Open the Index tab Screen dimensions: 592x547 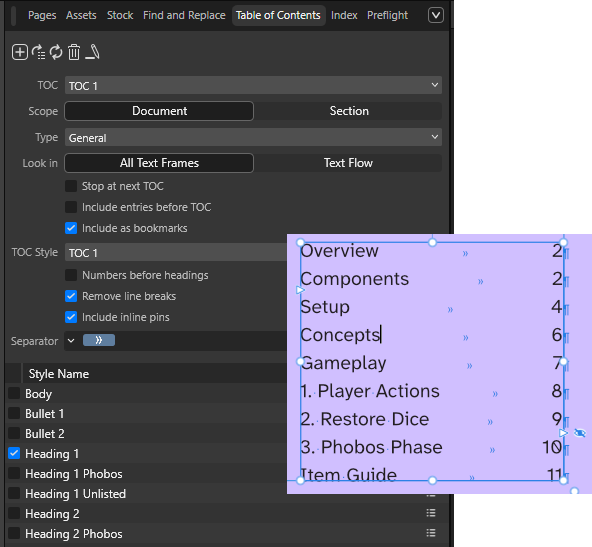point(344,15)
